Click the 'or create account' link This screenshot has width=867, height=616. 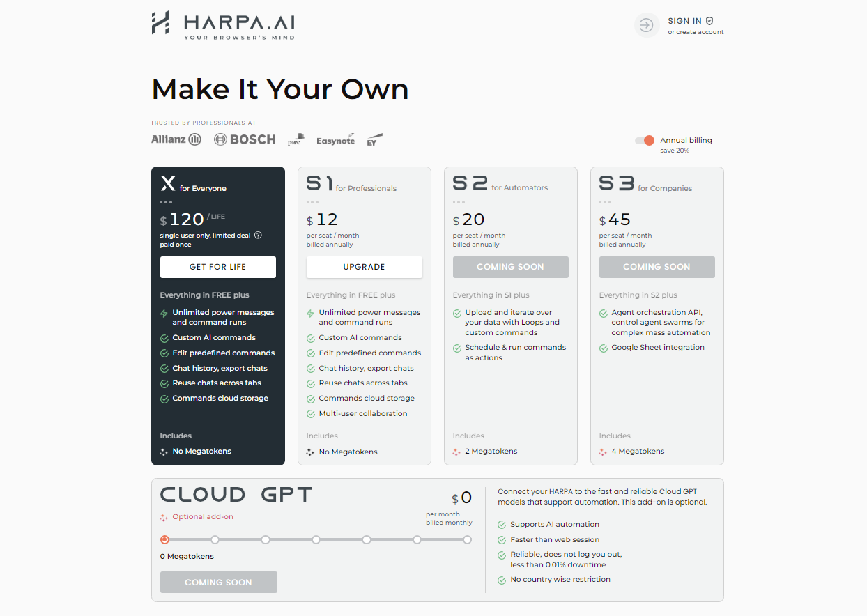[x=696, y=32]
